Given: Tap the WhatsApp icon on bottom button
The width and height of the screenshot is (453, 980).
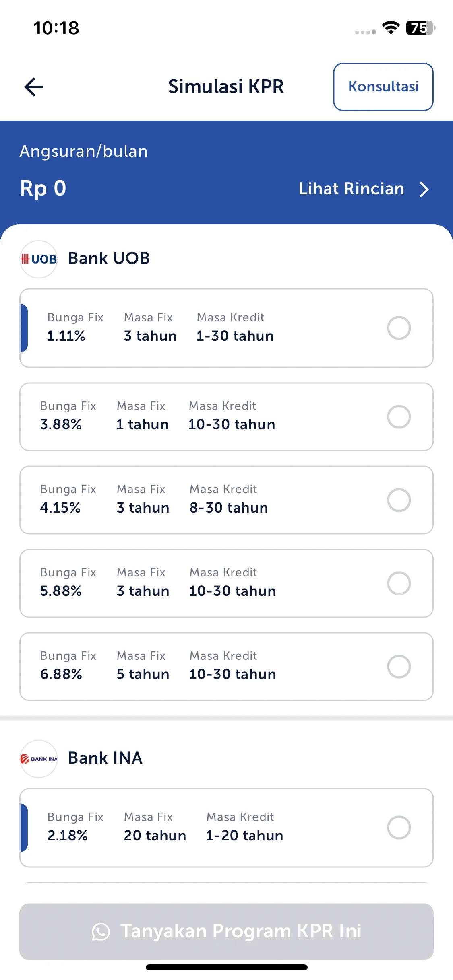Looking at the screenshot, I should 101,932.
